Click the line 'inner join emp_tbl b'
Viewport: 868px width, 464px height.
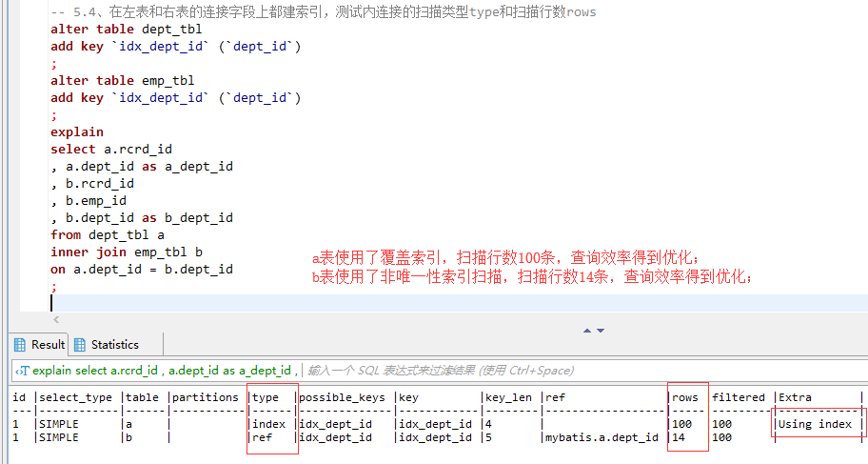[127, 252]
